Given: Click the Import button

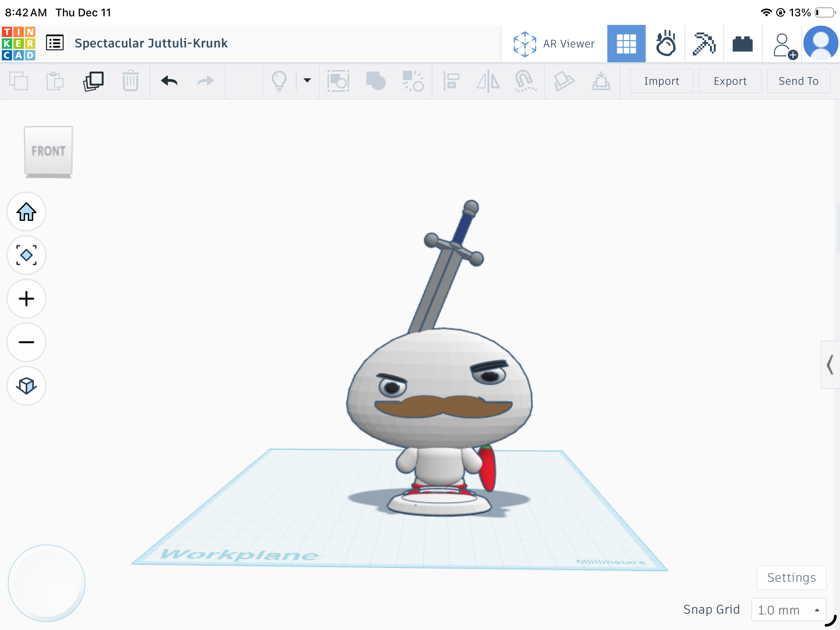Looking at the screenshot, I should (x=661, y=81).
